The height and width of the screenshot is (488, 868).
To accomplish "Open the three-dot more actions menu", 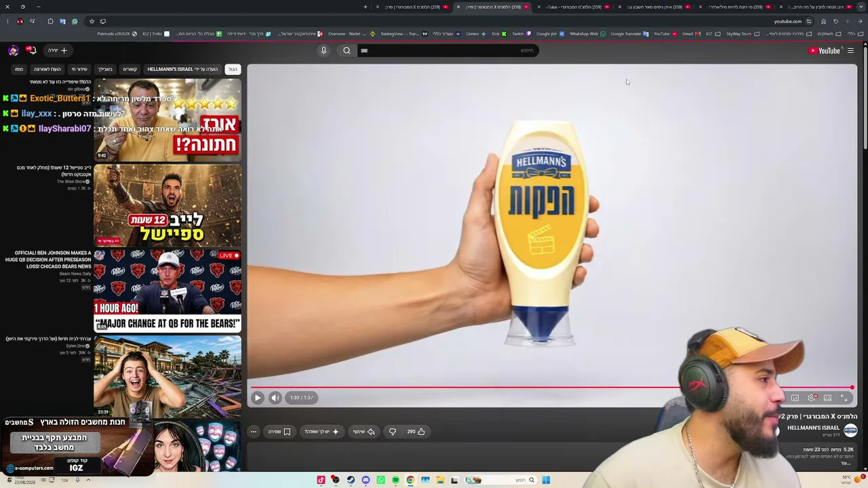I will click(254, 432).
